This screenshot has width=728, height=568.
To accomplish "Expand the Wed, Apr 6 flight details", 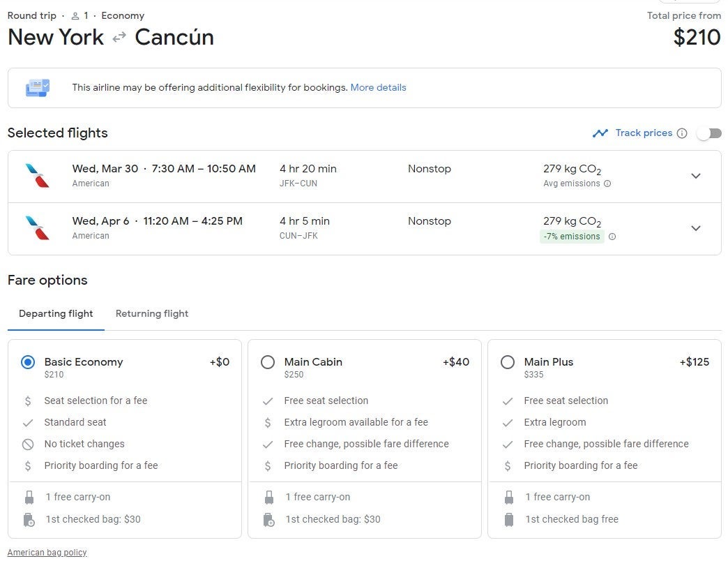I will tap(695, 228).
